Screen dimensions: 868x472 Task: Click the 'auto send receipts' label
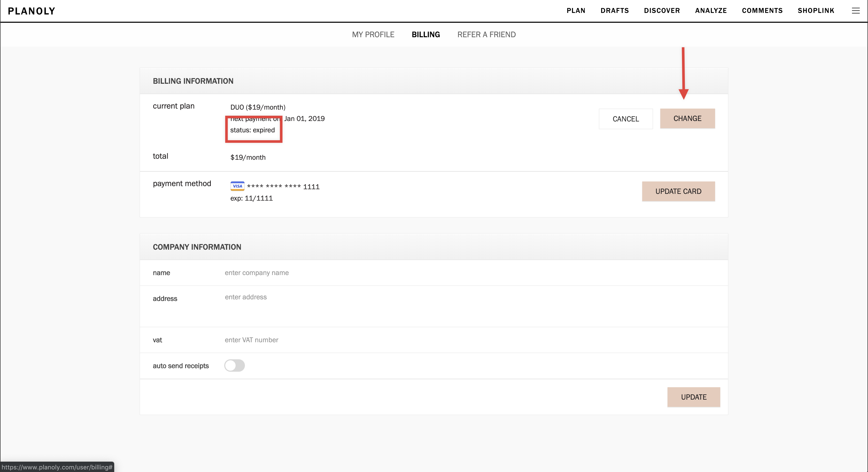(x=181, y=366)
